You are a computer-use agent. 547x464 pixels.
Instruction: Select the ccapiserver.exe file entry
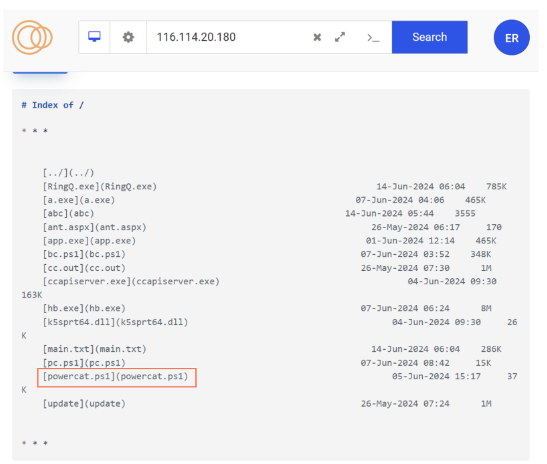click(131, 281)
